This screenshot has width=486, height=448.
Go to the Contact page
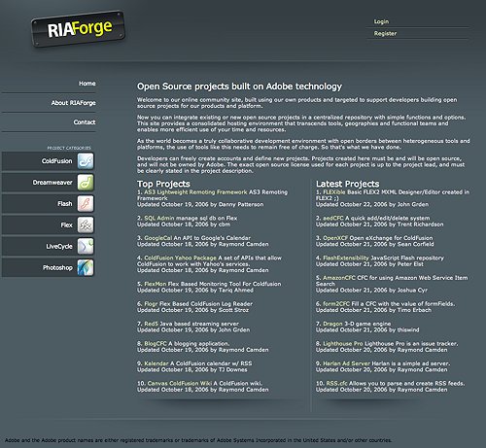click(85, 122)
